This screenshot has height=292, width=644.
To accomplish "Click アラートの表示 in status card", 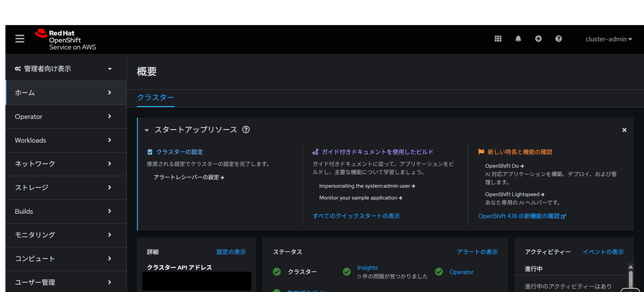I will (477, 252).
